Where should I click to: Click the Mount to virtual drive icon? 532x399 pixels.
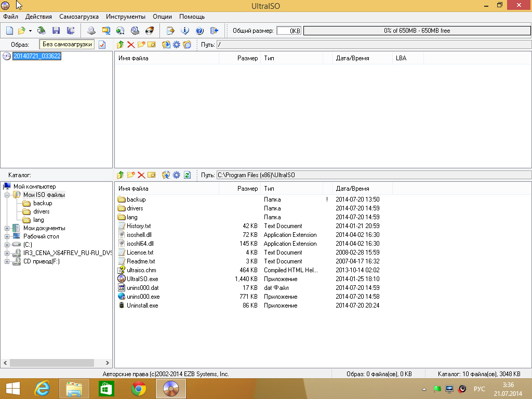tap(135, 31)
